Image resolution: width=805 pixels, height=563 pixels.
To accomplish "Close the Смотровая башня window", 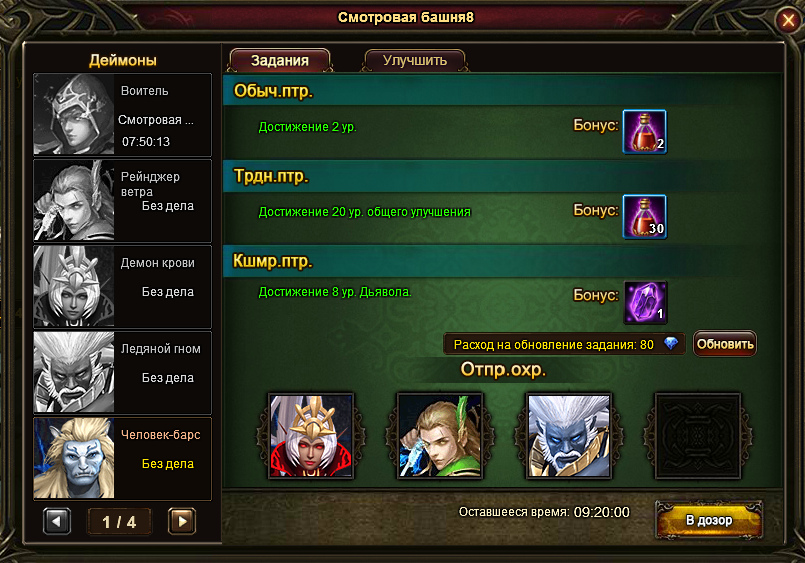I will click(x=788, y=21).
